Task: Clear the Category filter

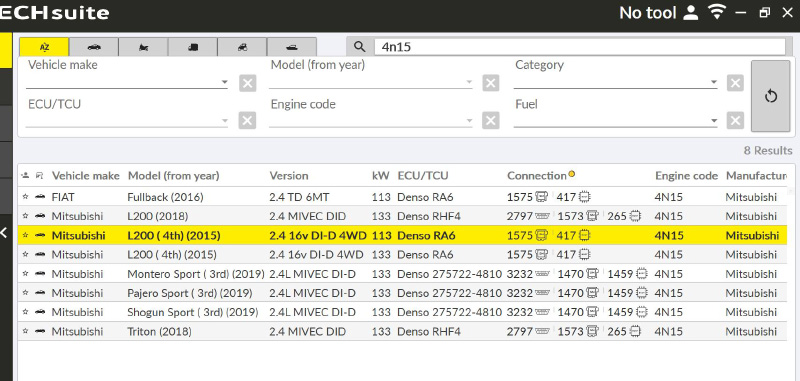Action: [735, 83]
